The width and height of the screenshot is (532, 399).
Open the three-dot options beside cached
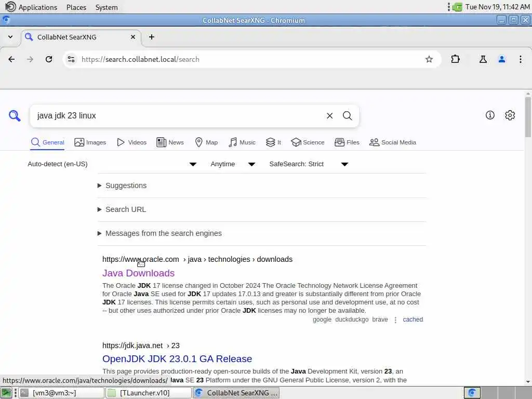coord(395,320)
